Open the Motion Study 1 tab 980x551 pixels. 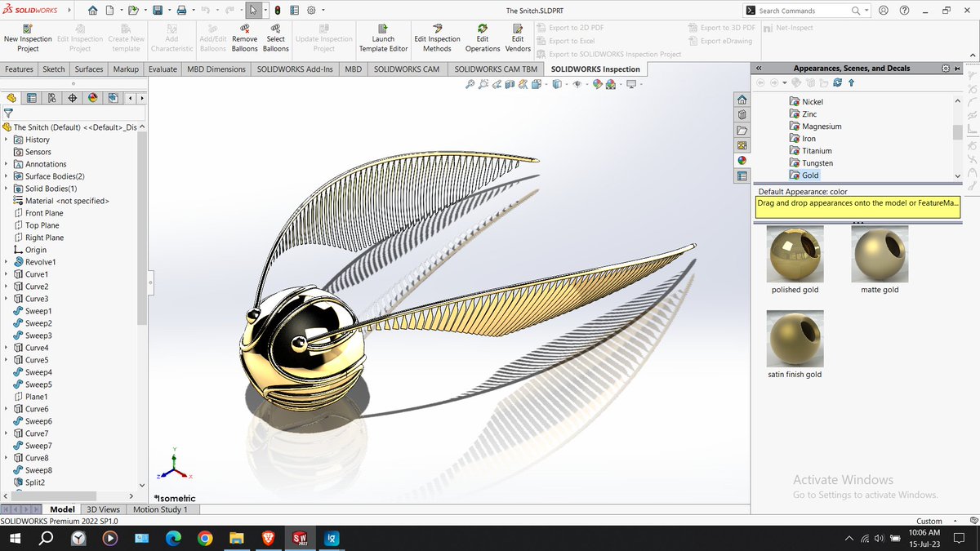162,509
